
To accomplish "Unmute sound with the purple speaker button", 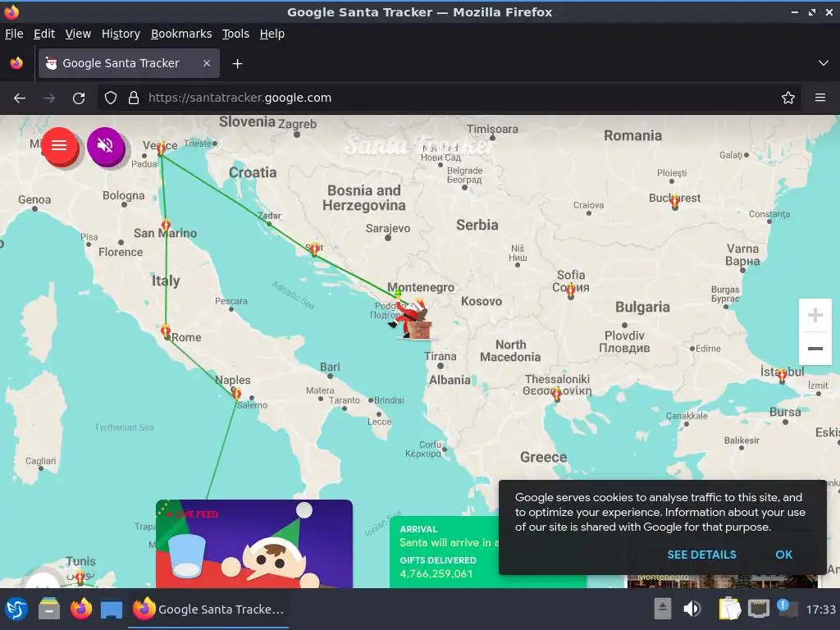I will pos(106,146).
